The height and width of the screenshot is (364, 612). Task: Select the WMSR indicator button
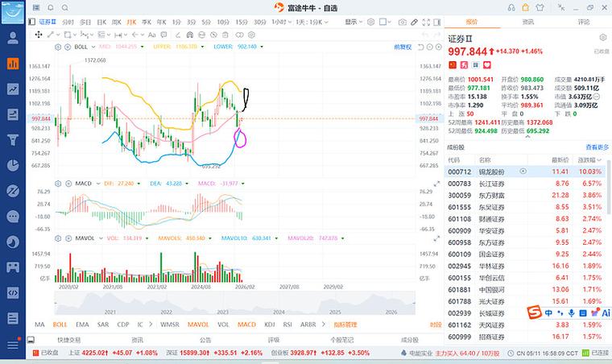tap(170, 325)
